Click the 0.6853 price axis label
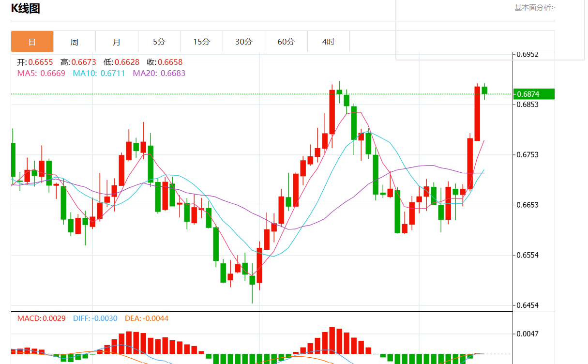The width and height of the screenshot is (588, 364). (528, 104)
